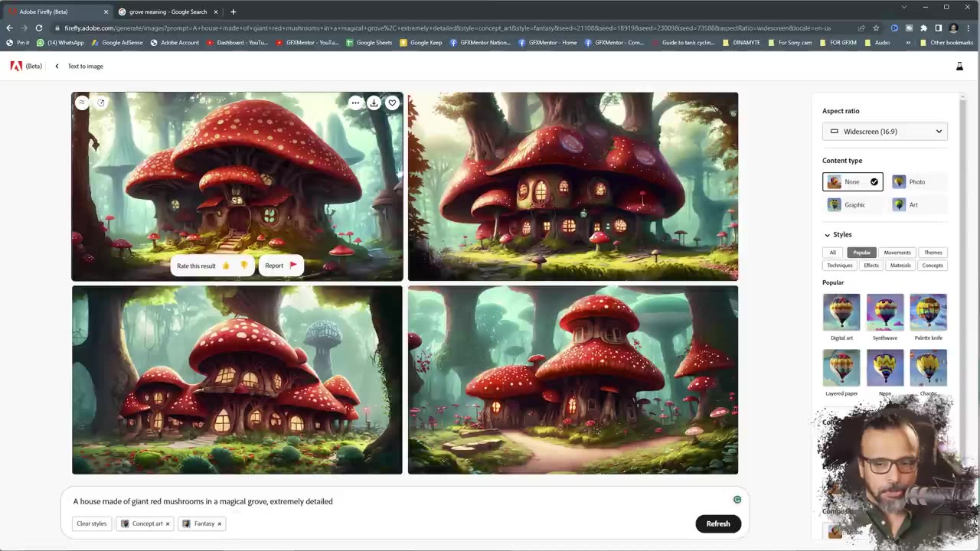980x551 pixels.
Task: Open the Google Keep bookmark
Action: pyautogui.click(x=421, y=43)
